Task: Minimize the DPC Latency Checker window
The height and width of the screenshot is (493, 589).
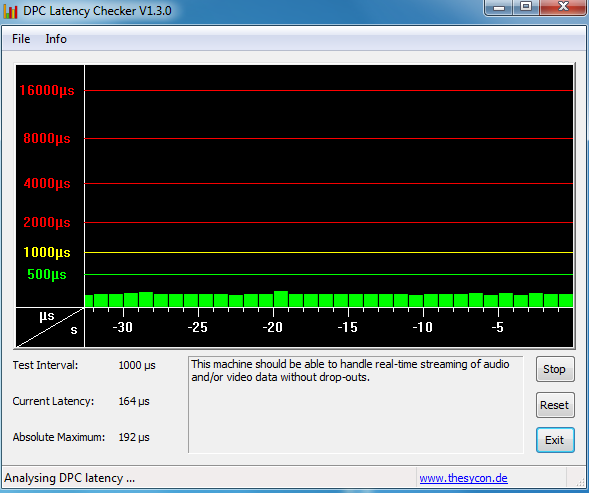Action: (x=499, y=8)
